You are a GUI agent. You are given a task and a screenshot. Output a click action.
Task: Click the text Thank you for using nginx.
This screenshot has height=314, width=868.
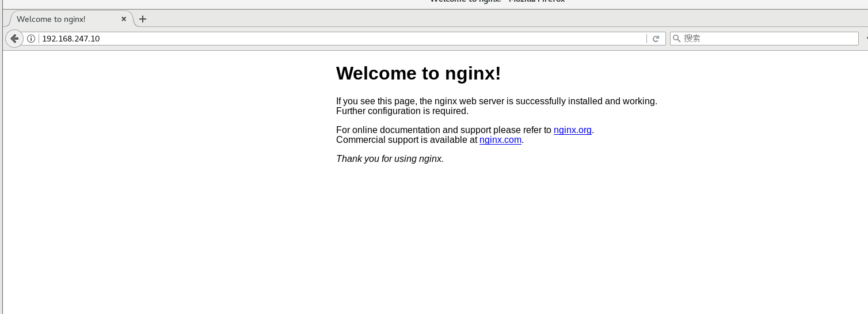tap(390, 158)
